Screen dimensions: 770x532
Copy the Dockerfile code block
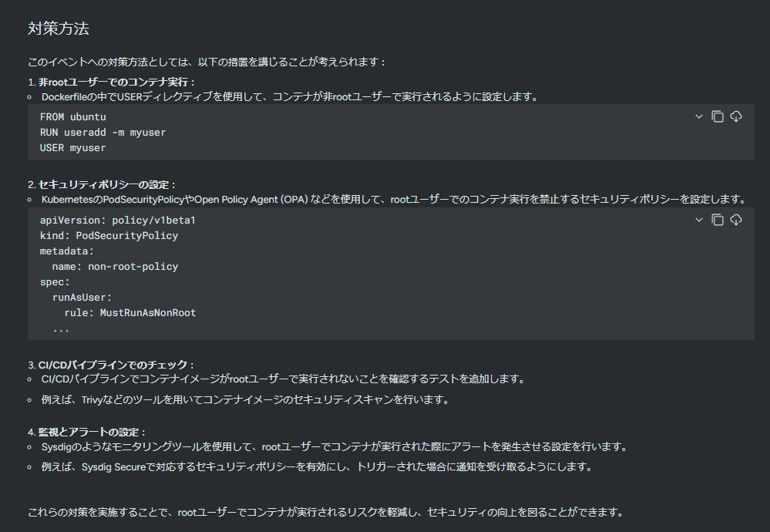coord(718,116)
